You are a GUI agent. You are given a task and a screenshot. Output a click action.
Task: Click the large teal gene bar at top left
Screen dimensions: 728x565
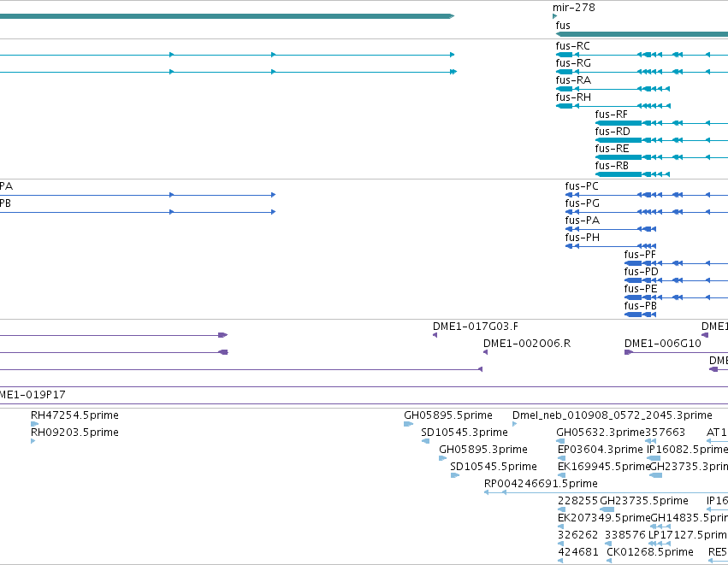(x=227, y=16)
